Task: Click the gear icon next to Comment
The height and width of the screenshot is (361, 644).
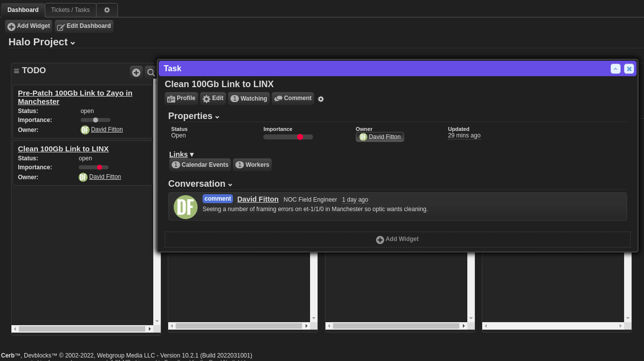Action: point(321,99)
